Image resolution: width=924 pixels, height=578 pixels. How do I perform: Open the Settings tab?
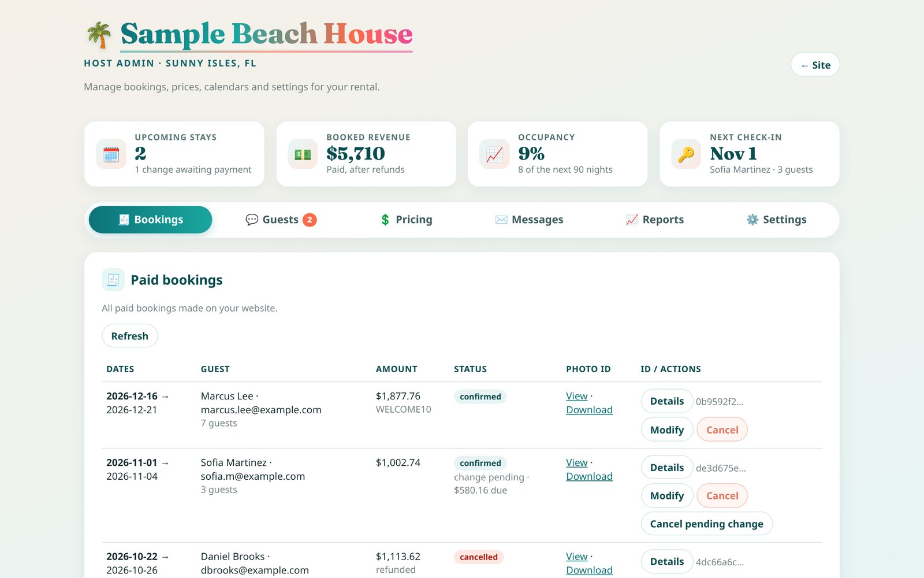pos(776,220)
